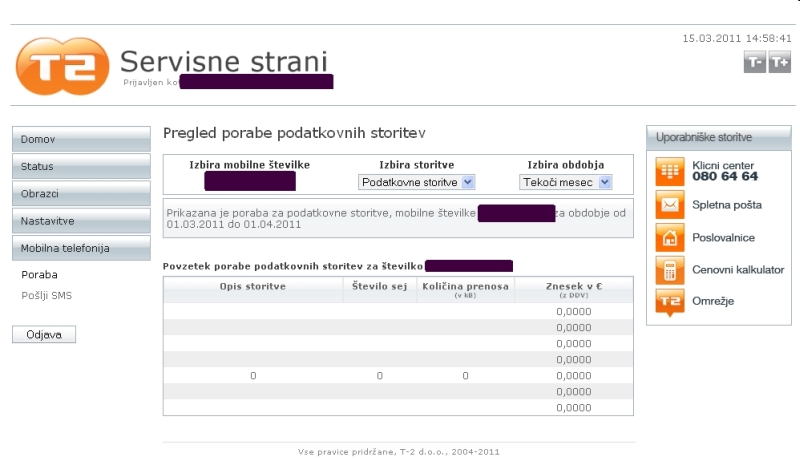Click the Uporabniške storitve panel header

[x=718, y=137]
